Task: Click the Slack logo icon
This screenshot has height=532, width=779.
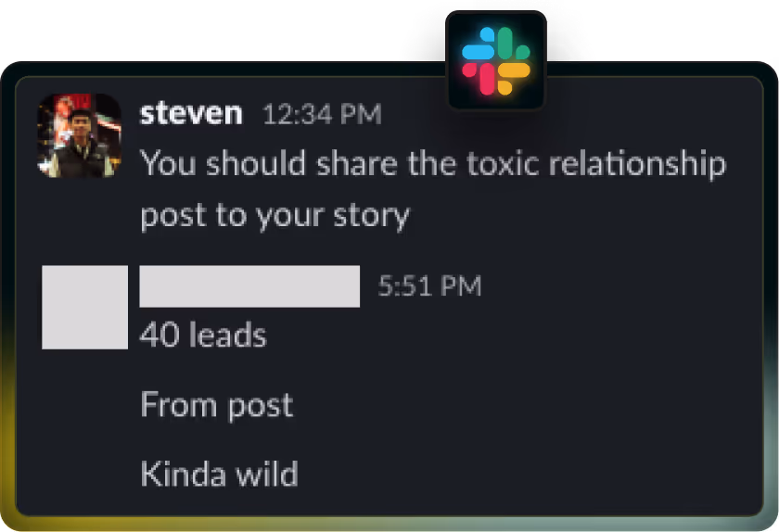Action: (x=496, y=60)
